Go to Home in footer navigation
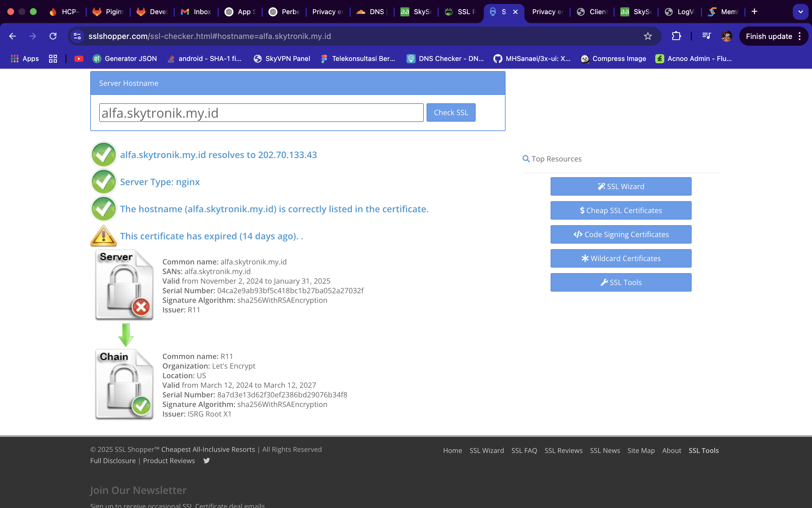 [x=452, y=450]
